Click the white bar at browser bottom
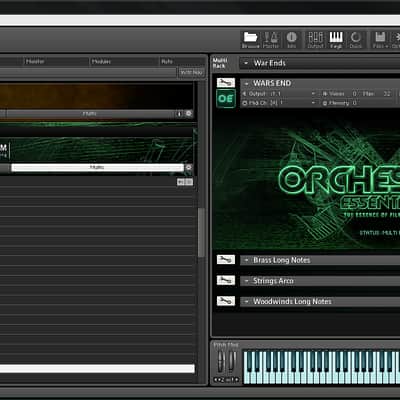 (97, 368)
